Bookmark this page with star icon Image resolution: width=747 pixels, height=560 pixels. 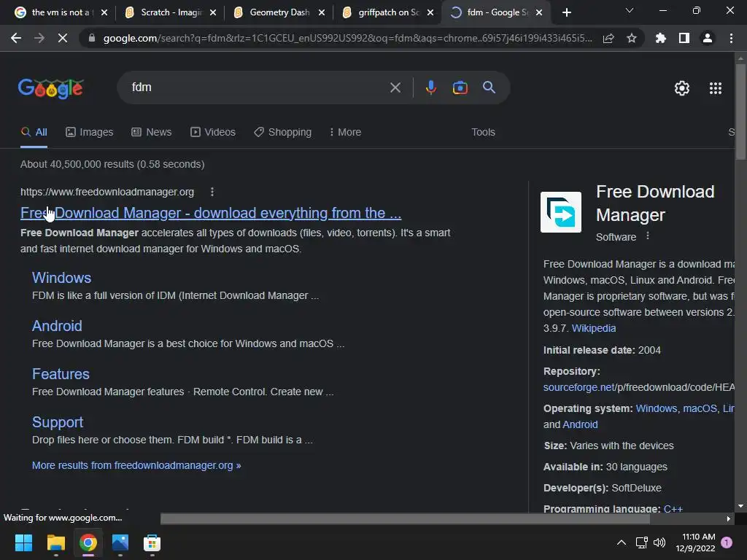coord(632,38)
